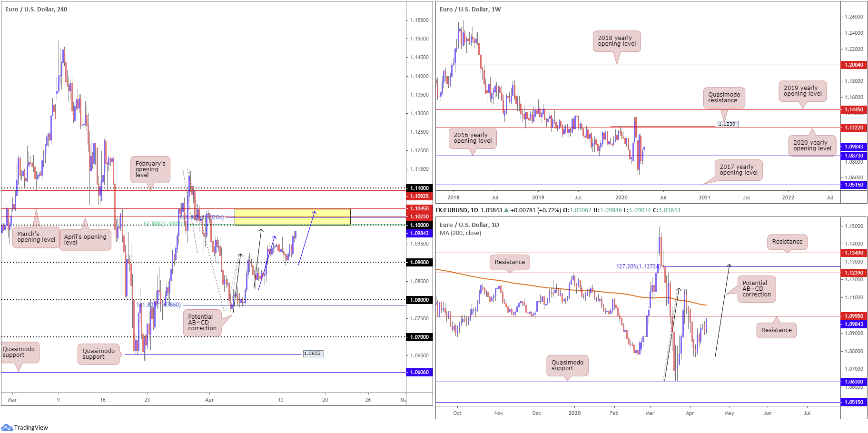Image resolution: width=868 pixels, height=433 pixels.
Task: Select the Resistance callout pointing at the 1.12390 line
Action: [x=510, y=262]
